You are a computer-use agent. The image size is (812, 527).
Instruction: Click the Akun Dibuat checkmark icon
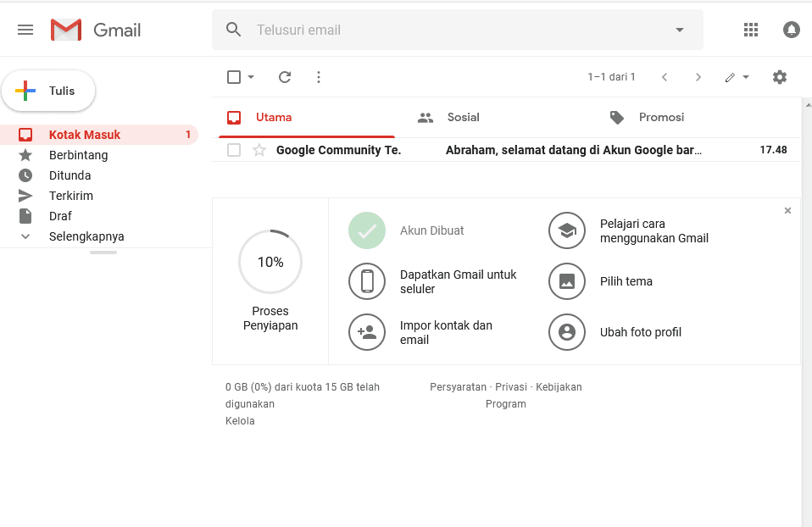coord(367,230)
